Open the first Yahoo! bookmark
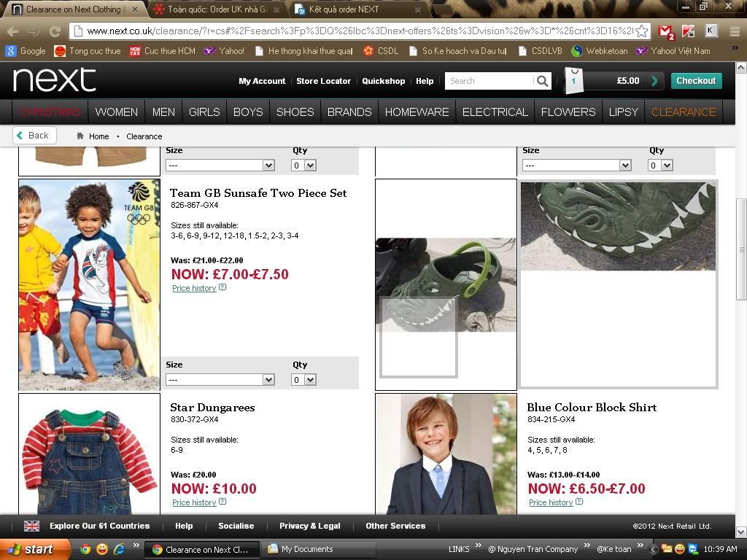 coord(224,51)
